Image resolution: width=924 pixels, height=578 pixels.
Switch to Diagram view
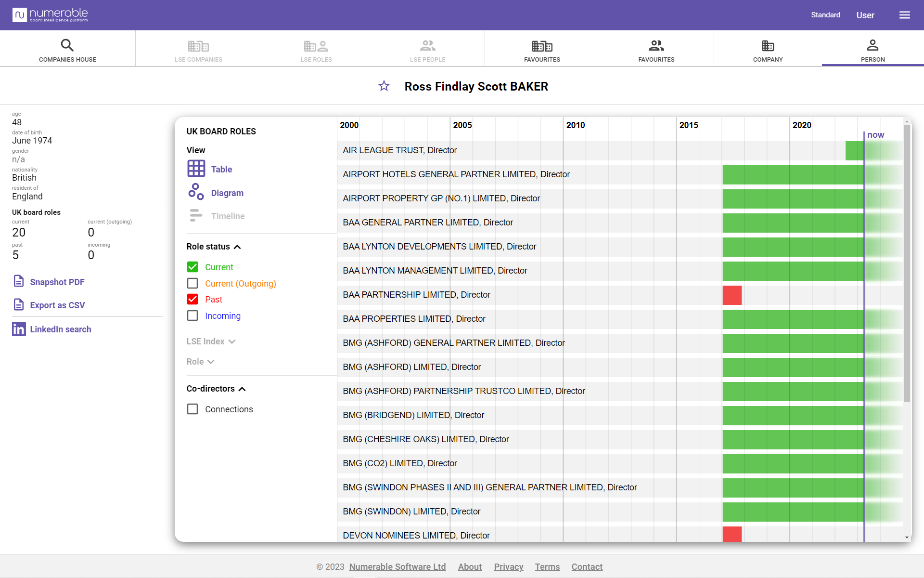click(227, 193)
